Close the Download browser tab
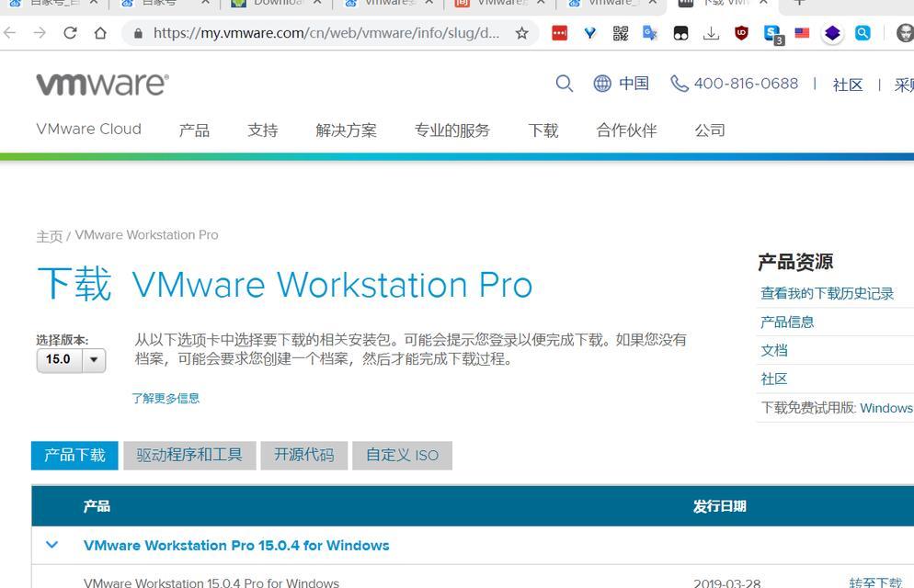The image size is (914, 588). click(316, 3)
